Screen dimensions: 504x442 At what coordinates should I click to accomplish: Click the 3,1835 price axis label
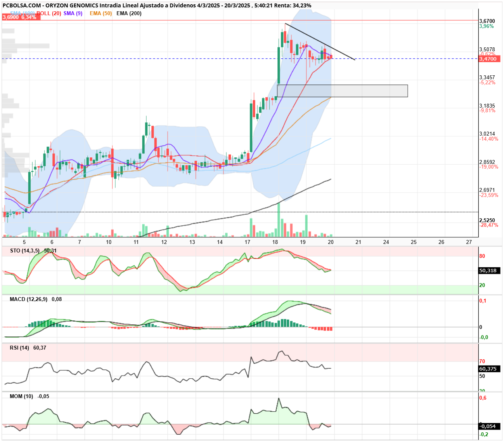[487, 106]
